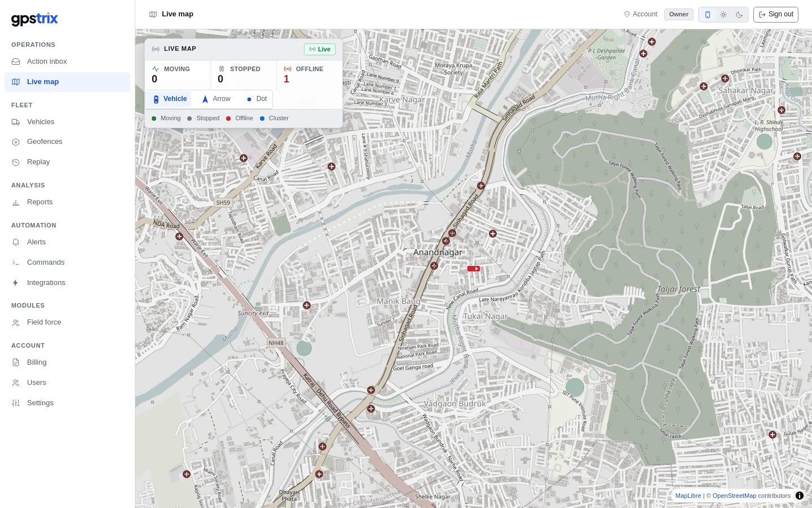Image resolution: width=812 pixels, height=508 pixels.
Task: Open Settings from the sidebar
Action: tap(67, 403)
